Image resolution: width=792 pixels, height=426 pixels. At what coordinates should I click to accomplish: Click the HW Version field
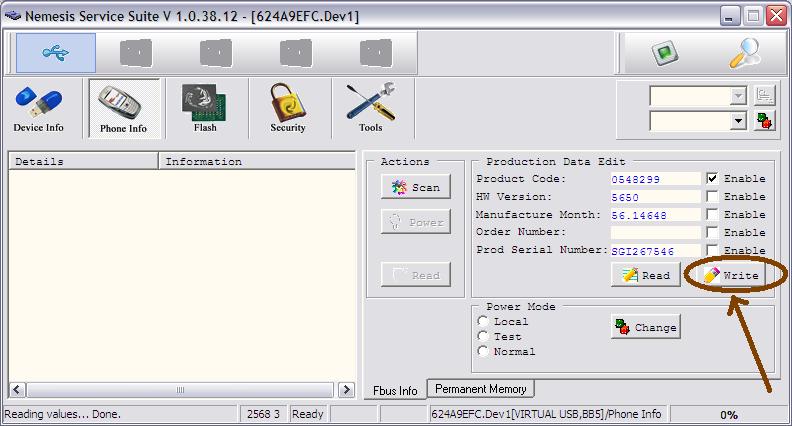655,197
